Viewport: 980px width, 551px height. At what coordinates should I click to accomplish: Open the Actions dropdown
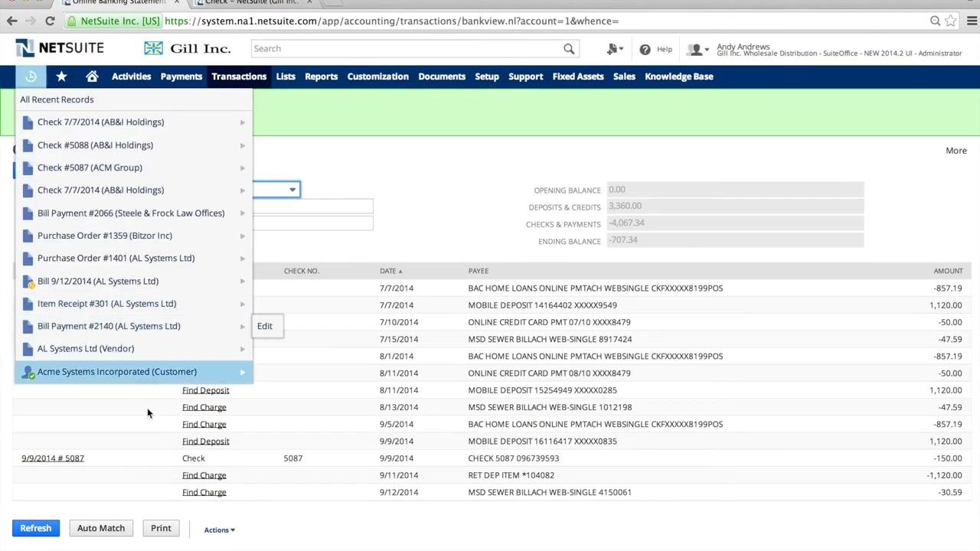click(219, 530)
